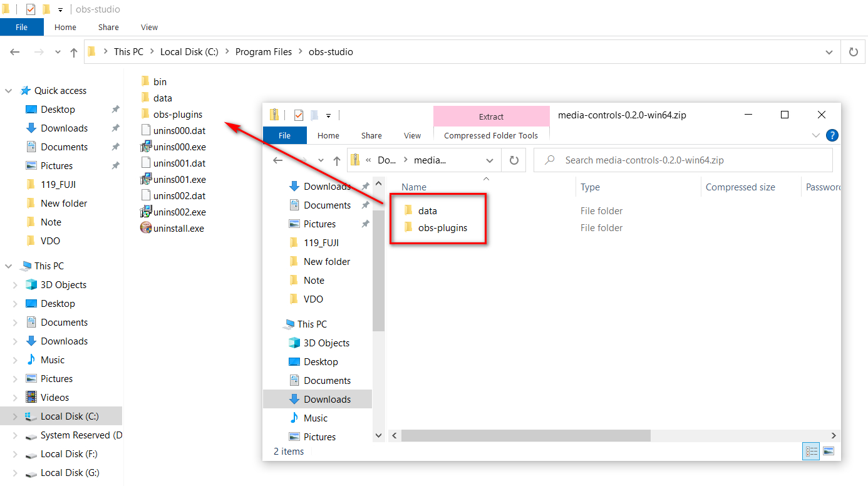
Task: Click the Back arrow in the zip window
Action: 278,160
